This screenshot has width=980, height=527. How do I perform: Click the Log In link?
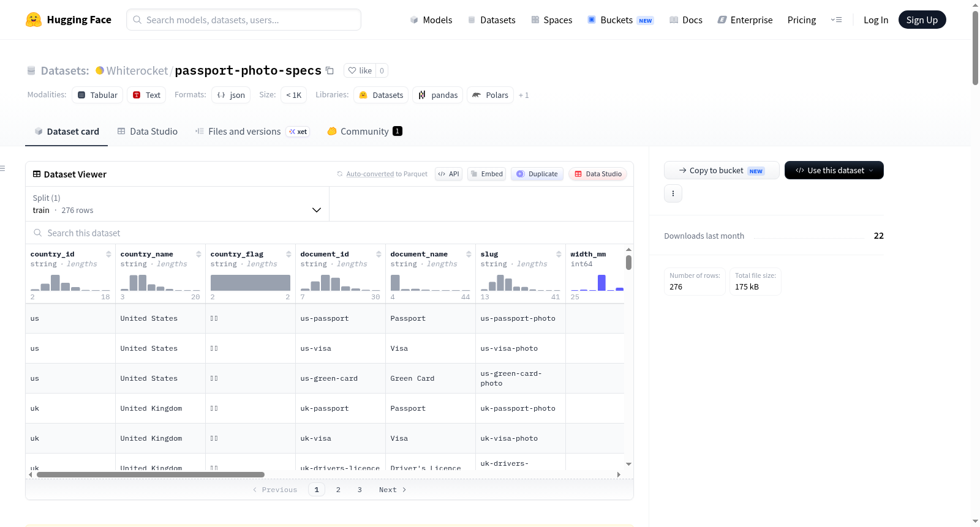[x=876, y=20]
